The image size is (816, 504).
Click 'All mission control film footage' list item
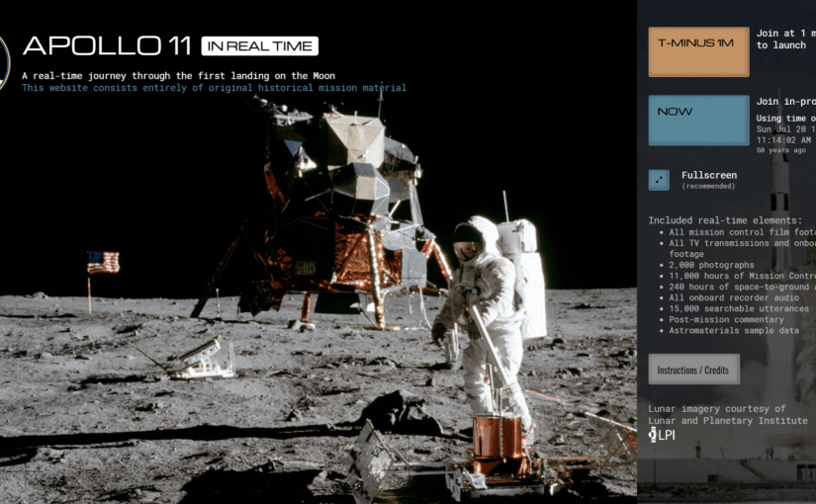(x=743, y=232)
